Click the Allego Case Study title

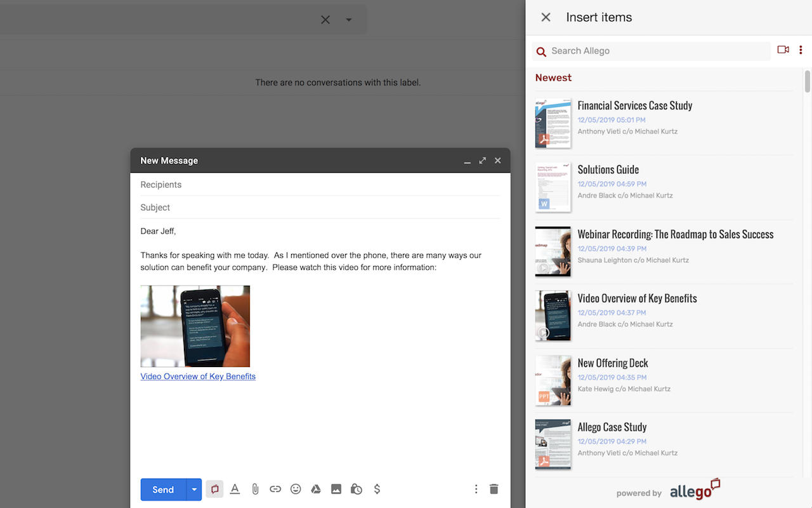pos(612,427)
